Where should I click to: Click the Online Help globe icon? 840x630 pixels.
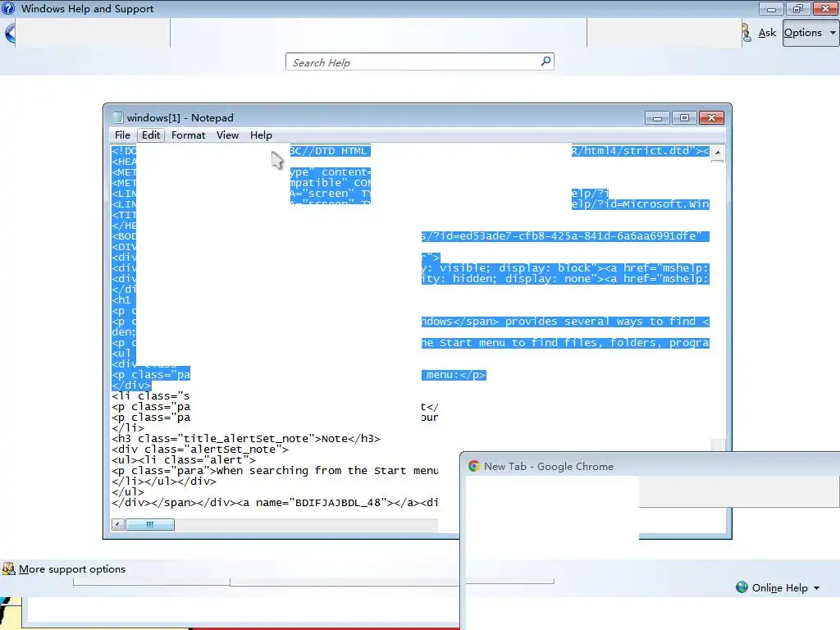pyautogui.click(x=742, y=587)
